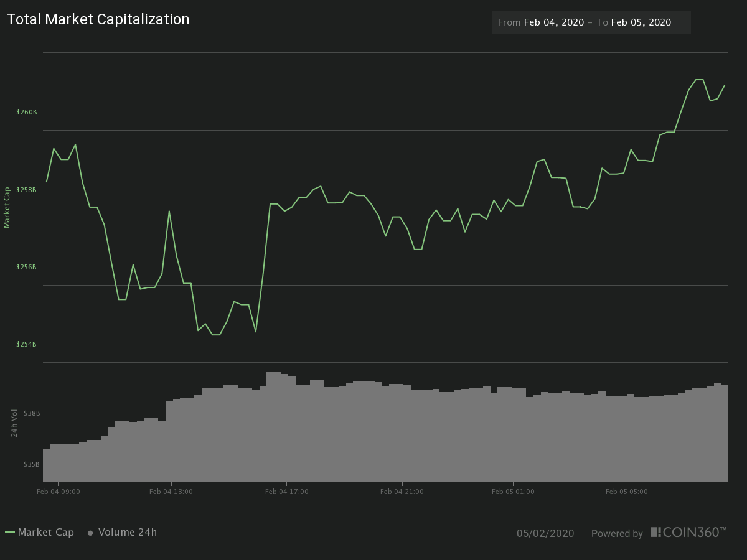
Task: Select the Feb 04 21:00 time label
Action: (x=402, y=492)
